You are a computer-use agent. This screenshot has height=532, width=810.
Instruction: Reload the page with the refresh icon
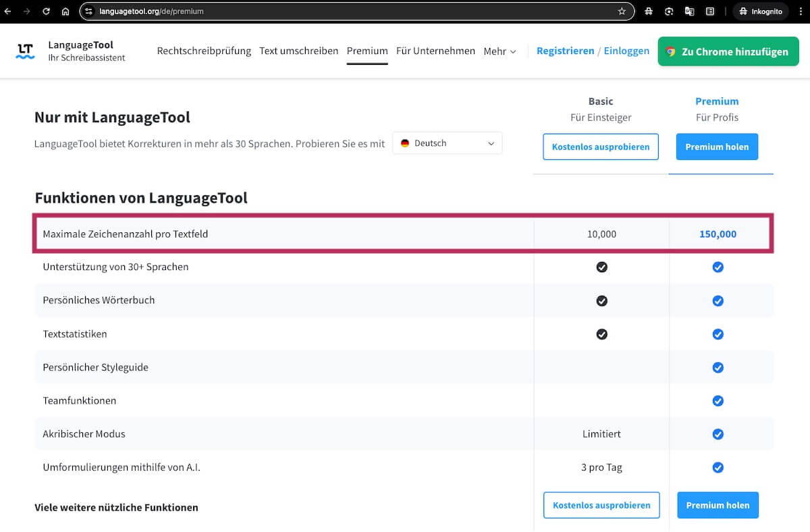(46, 11)
